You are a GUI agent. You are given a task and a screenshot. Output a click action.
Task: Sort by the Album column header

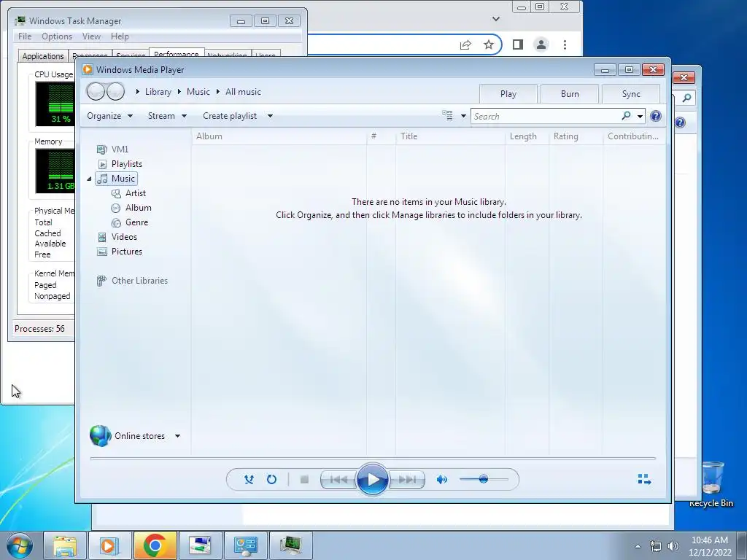point(279,136)
